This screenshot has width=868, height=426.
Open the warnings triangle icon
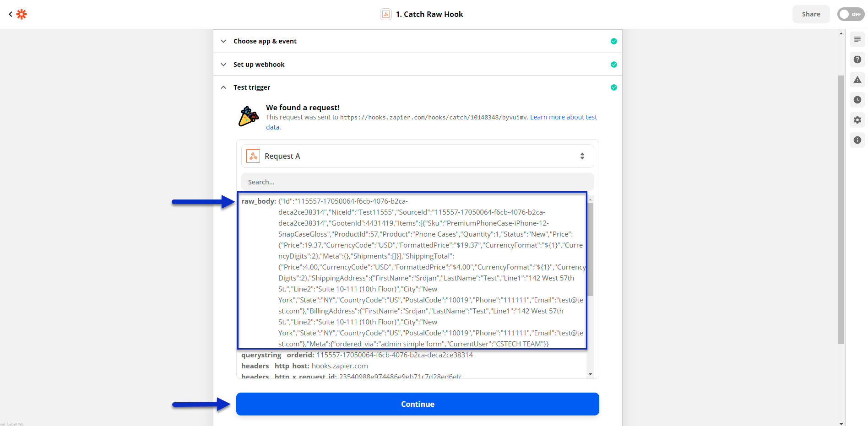pyautogui.click(x=857, y=80)
